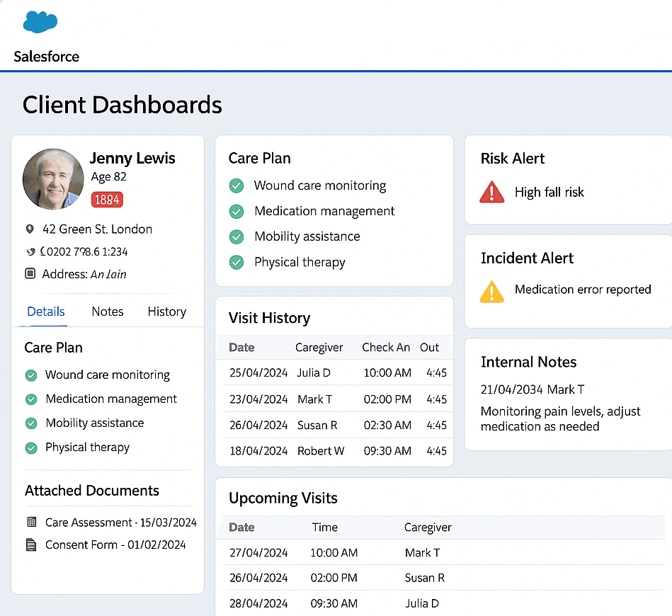The width and height of the screenshot is (672, 616).
Task: Select the 27/04/2024 upcoming visit date
Action: pos(258,553)
